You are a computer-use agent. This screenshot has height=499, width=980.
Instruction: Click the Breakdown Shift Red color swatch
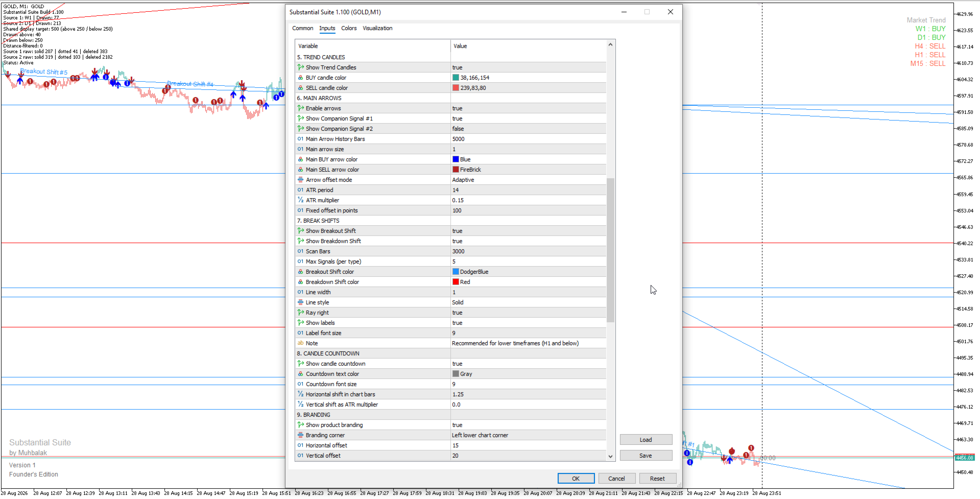[x=456, y=282]
